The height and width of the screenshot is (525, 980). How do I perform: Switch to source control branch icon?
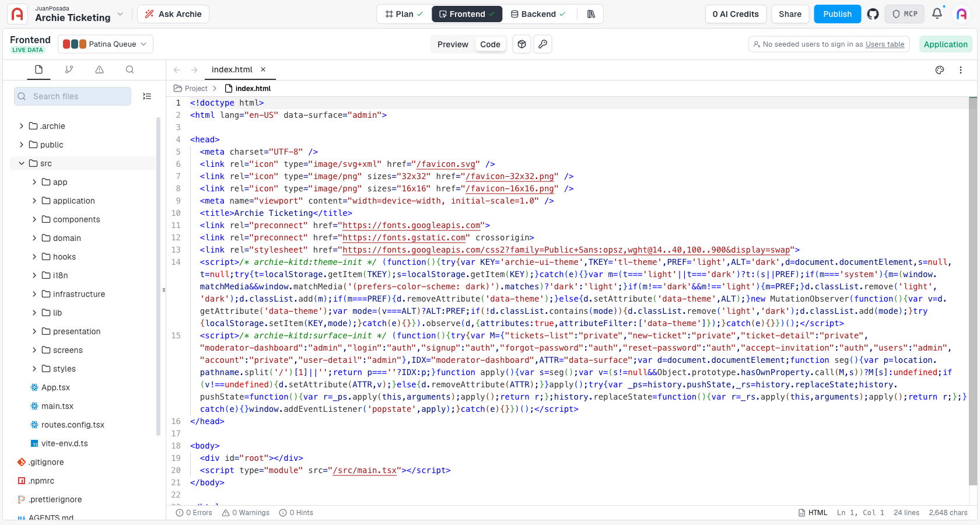pos(69,69)
